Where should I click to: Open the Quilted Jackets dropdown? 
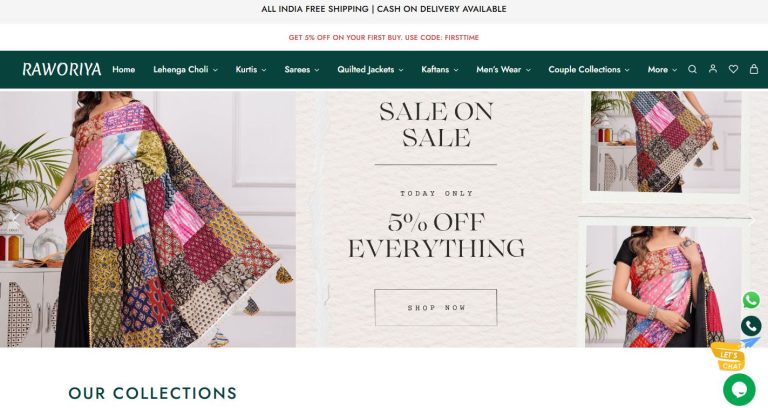coord(370,70)
